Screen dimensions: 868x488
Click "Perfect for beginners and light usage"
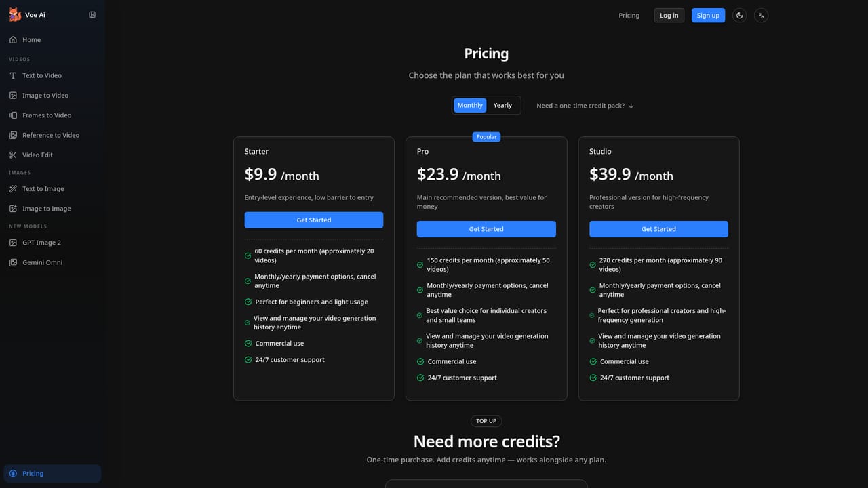click(x=312, y=302)
